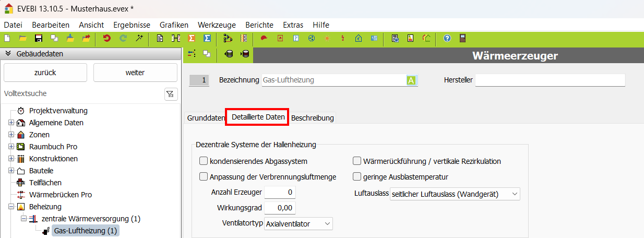Click the red undo arrow icon

click(x=107, y=38)
